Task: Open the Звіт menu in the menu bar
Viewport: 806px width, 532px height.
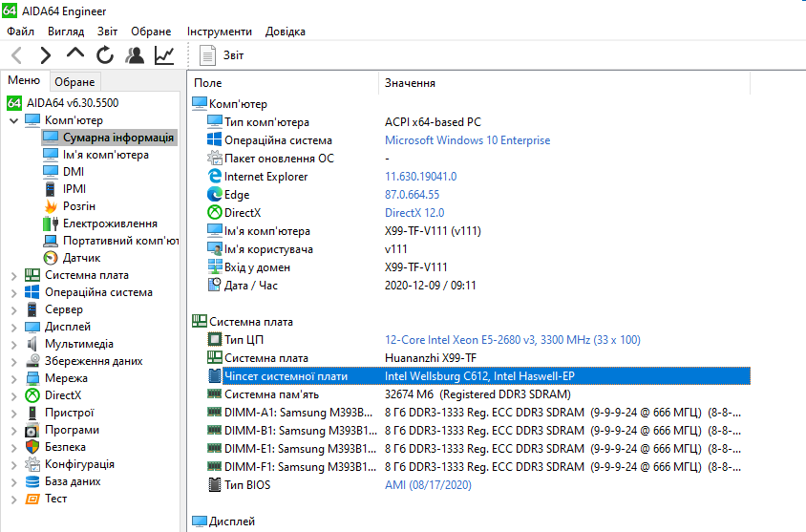Action: (107, 32)
